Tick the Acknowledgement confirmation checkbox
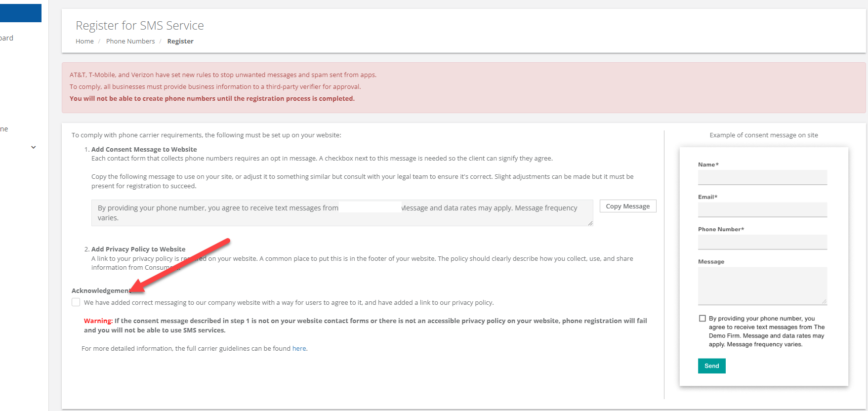Screen dimensions: 868x411 pyautogui.click(x=76, y=302)
